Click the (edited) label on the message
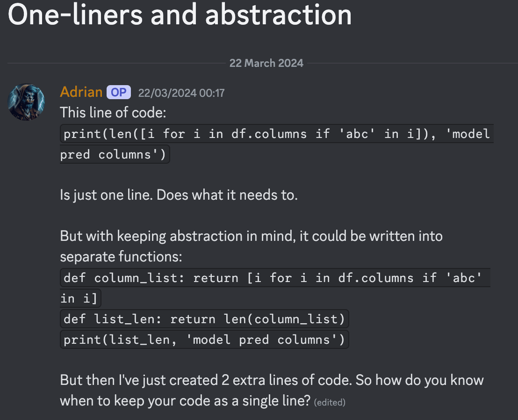This screenshot has height=420, width=518. pos(330,402)
